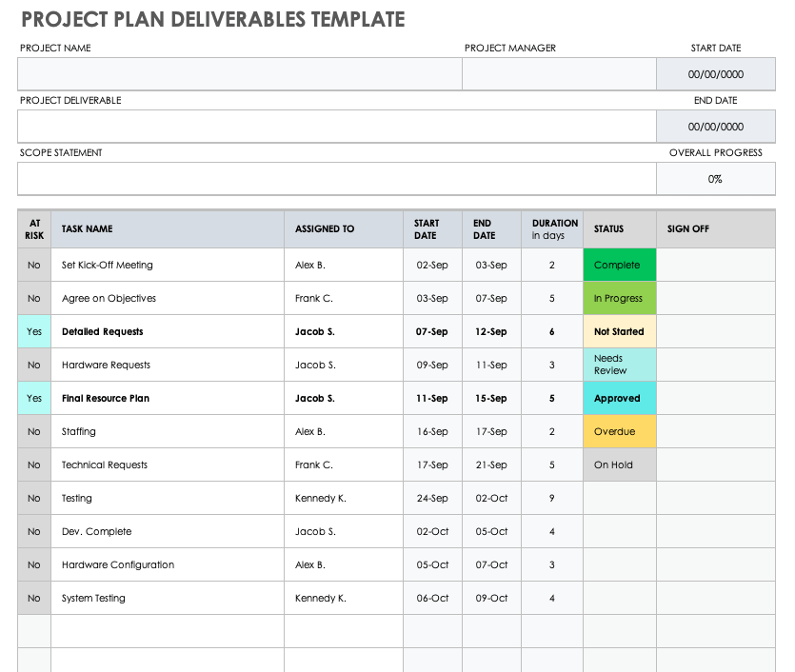Select Frank C. assigned to Agree on Objectives
Viewport: 795px width, 672px height.
[x=344, y=298]
